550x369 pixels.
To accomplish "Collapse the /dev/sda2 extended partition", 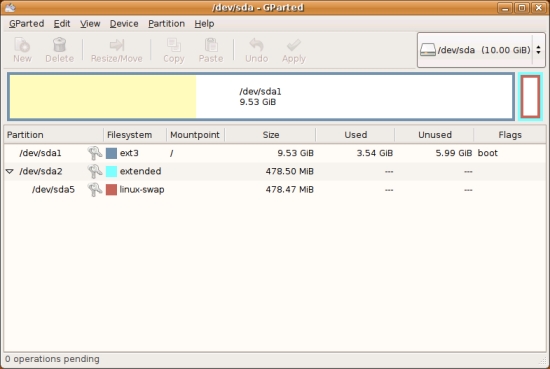I will point(10,171).
